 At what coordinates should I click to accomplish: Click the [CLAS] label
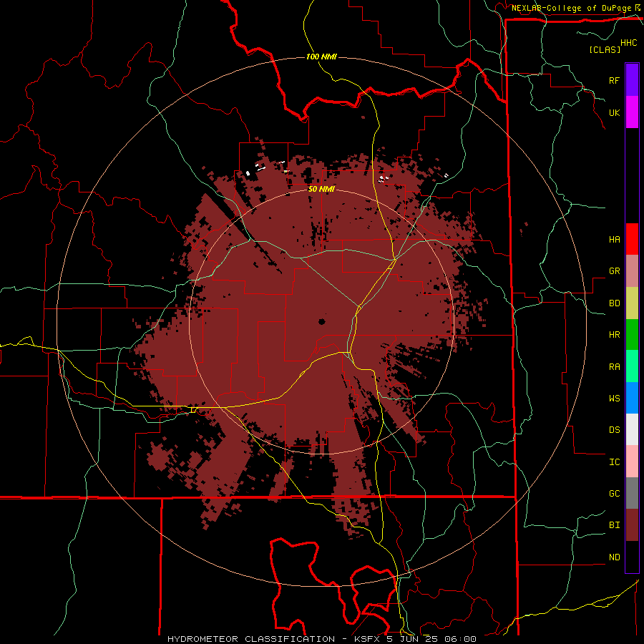[x=605, y=49]
